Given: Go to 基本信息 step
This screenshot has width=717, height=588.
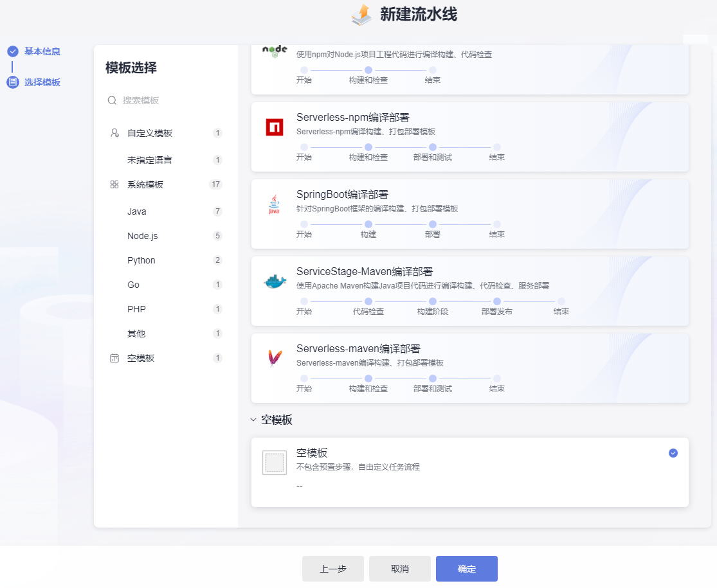Looking at the screenshot, I should (42, 51).
